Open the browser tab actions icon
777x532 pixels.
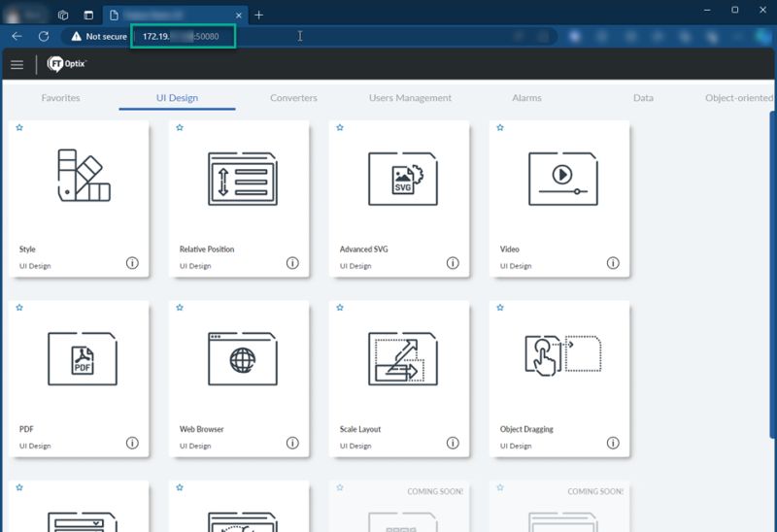pos(88,16)
